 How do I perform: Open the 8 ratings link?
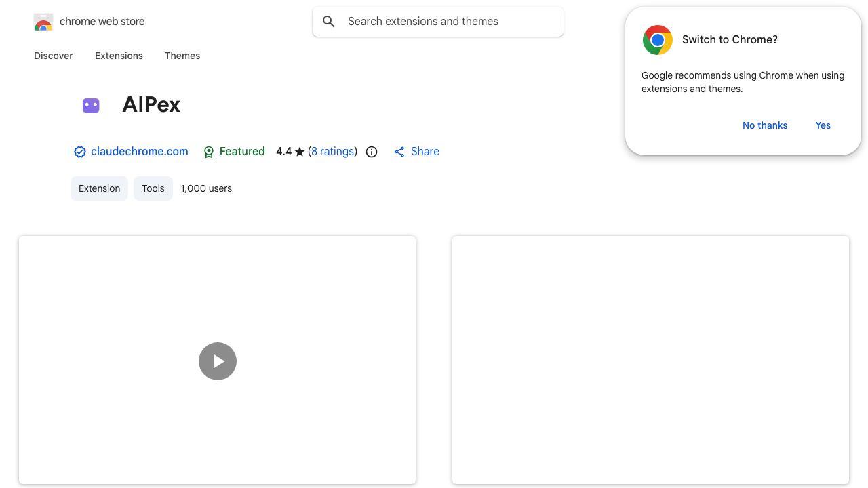tap(333, 152)
